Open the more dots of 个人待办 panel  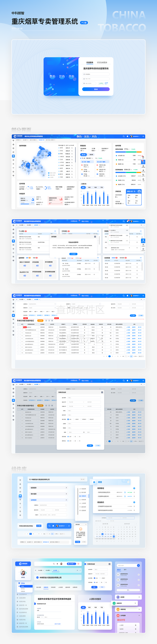[55, 231]
